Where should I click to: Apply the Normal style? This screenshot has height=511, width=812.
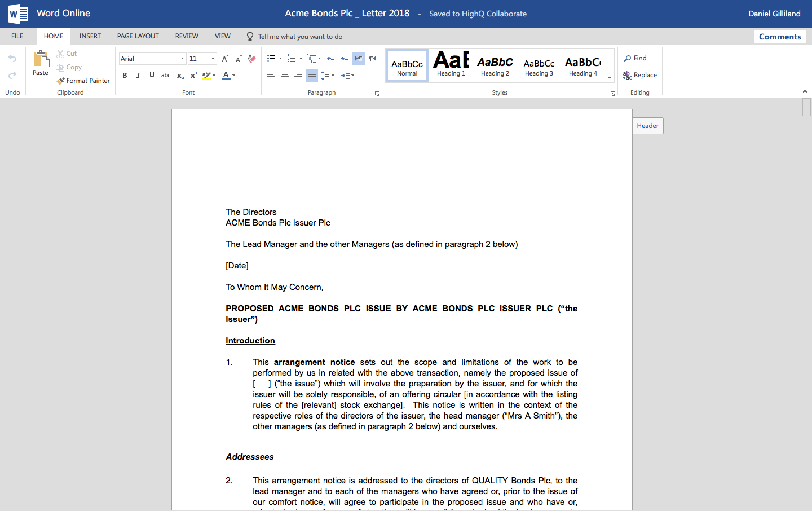point(407,66)
